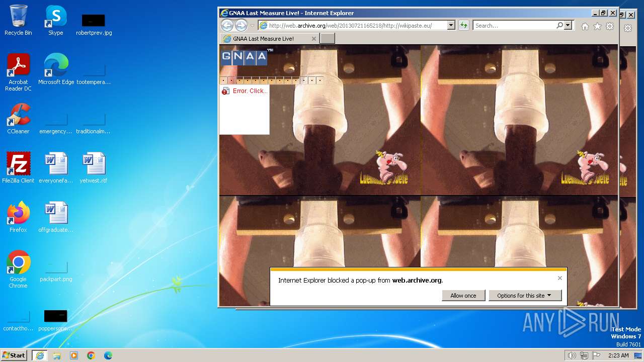644x362 pixels.
Task: Select the Firefox desktop shortcut
Action: click(18, 217)
